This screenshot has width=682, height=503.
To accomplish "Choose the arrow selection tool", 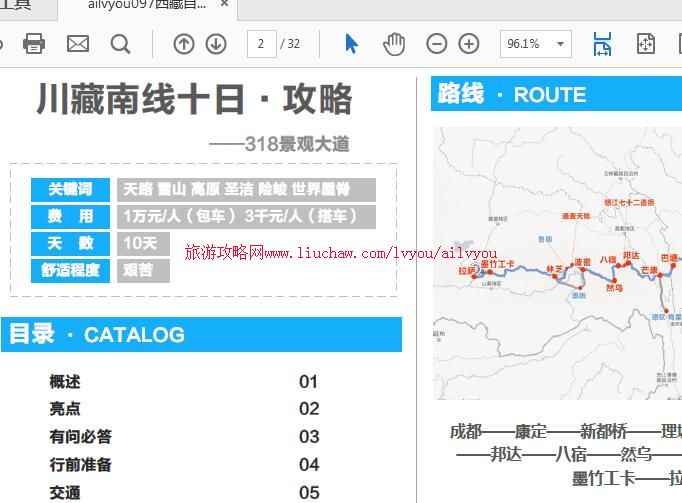I will (x=351, y=44).
